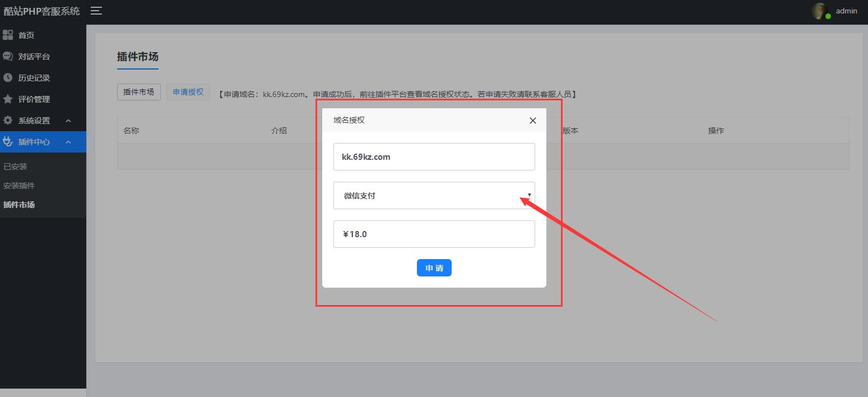The height and width of the screenshot is (397, 868).
Task: Click the plug icon for 插件中心
Action: 8,142
